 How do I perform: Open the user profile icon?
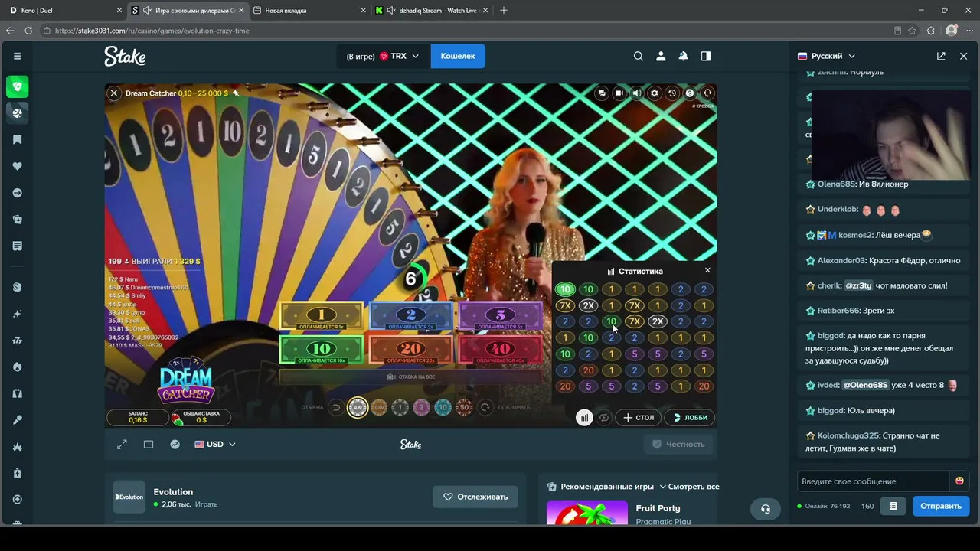(x=661, y=56)
